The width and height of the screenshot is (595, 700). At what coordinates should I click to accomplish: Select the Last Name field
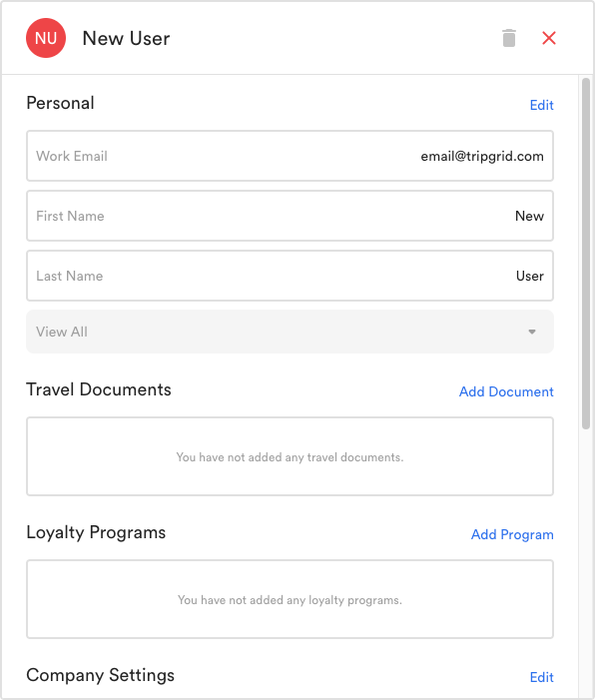(291, 276)
